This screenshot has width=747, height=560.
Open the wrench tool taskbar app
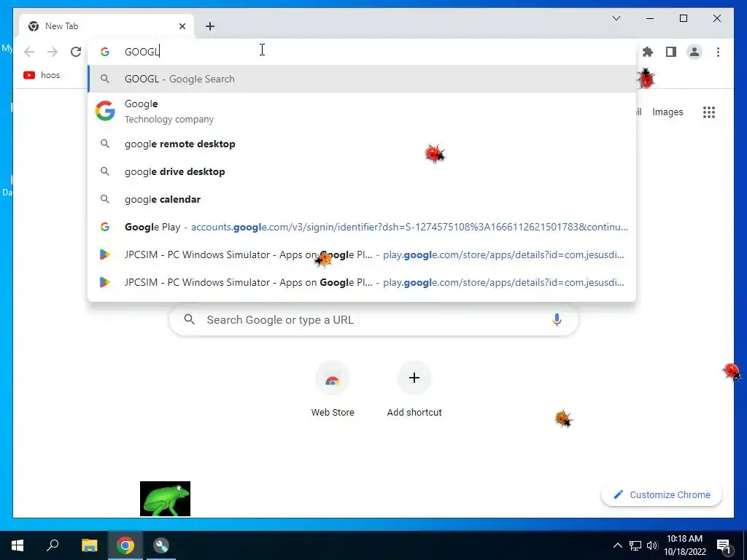[x=161, y=545]
